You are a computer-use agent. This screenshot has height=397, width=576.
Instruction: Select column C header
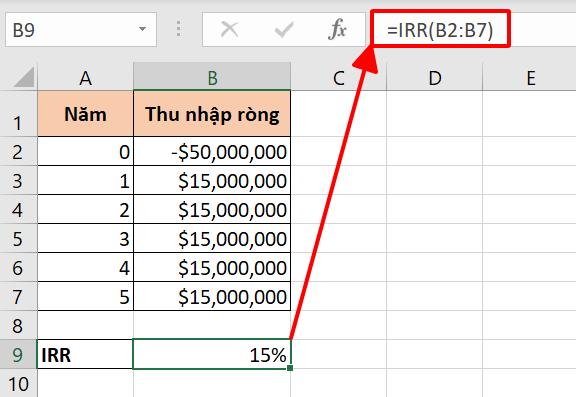pyautogui.click(x=338, y=77)
